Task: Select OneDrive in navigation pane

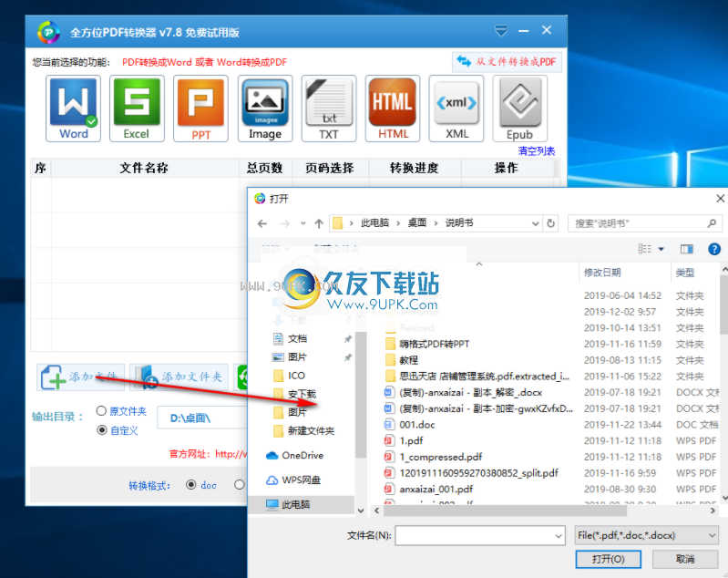Action: [302, 455]
